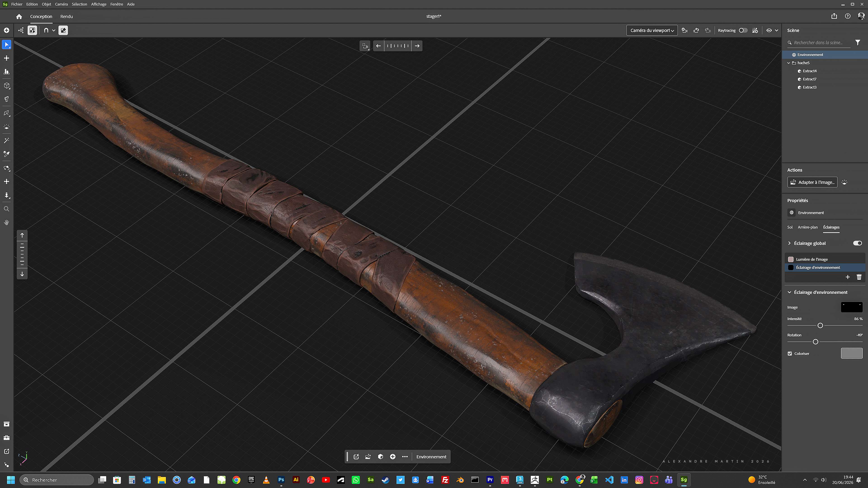Select the Lumière de l'image light entry
The height and width of the screenshot is (488, 868).
tap(825, 259)
